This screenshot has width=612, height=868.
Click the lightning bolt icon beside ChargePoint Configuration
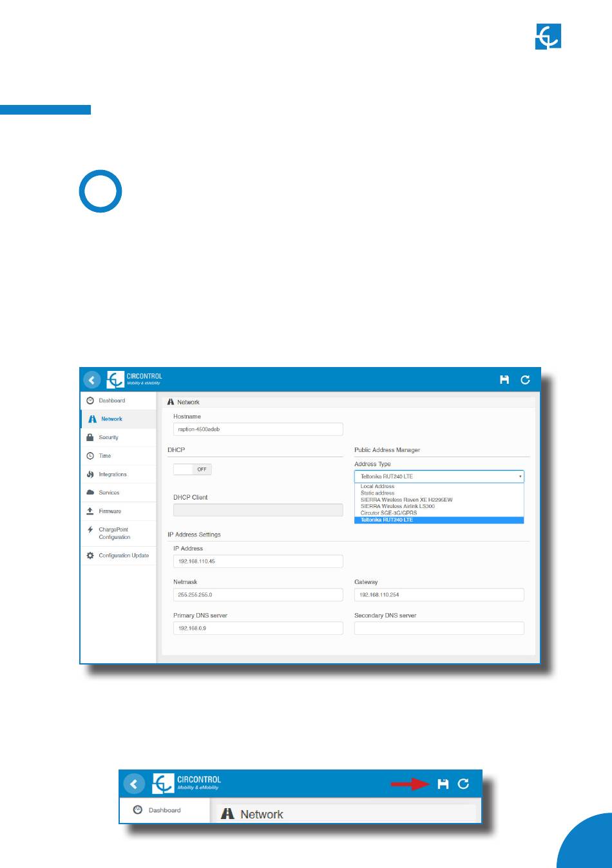coord(90,530)
